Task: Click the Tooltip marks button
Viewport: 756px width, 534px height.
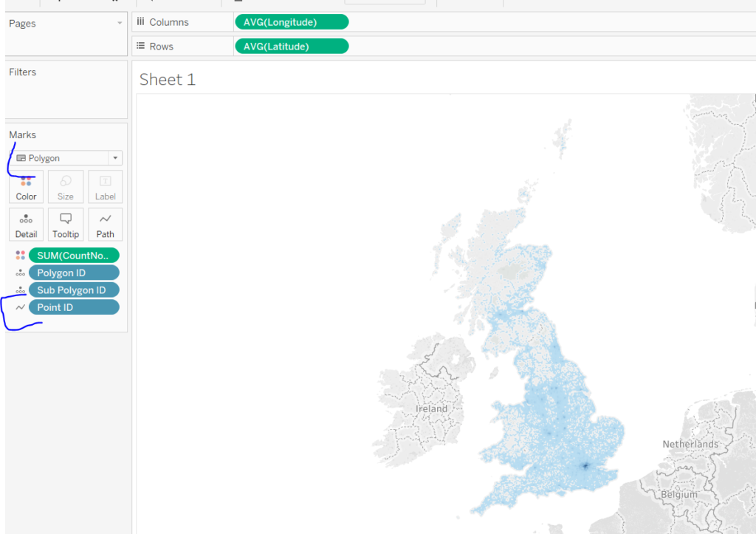Action: point(66,225)
